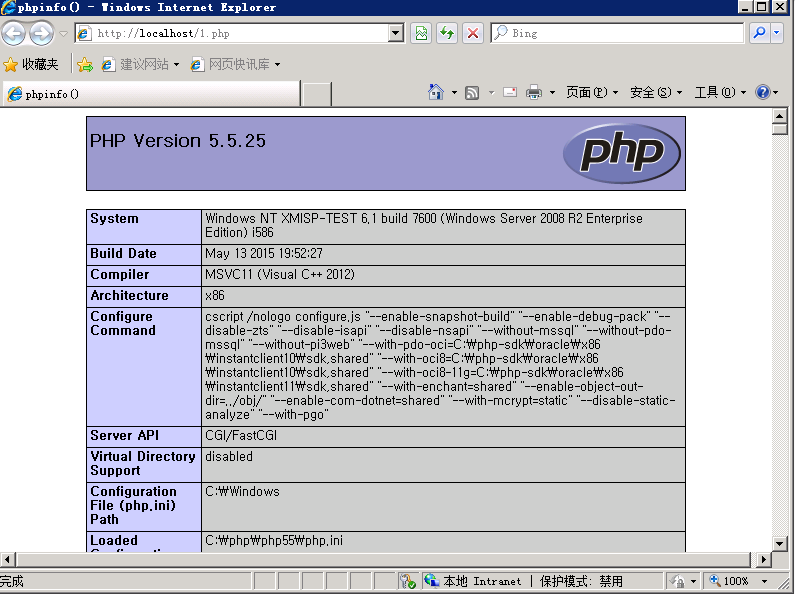Open the 工具 (Tools) menu
The height and width of the screenshot is (594, 795).
pyautogui.click(x=714, y=92)
